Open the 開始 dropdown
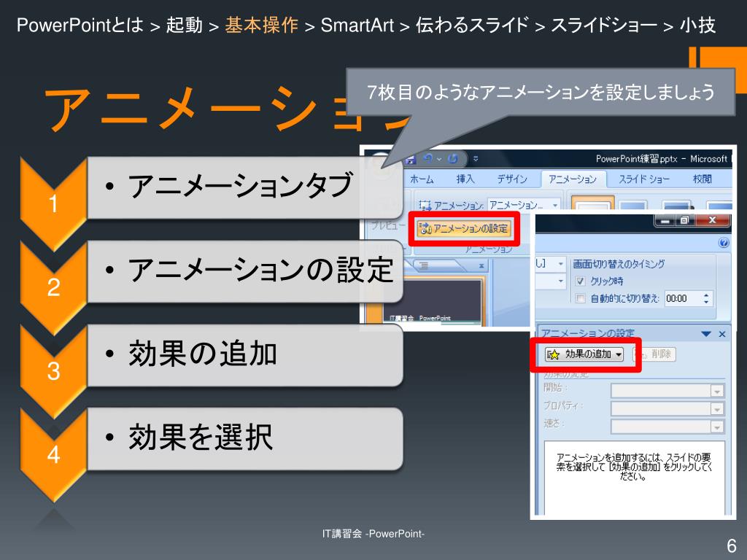Image resolution: width=747 pixels, height=560 pixels. (667, 391)
